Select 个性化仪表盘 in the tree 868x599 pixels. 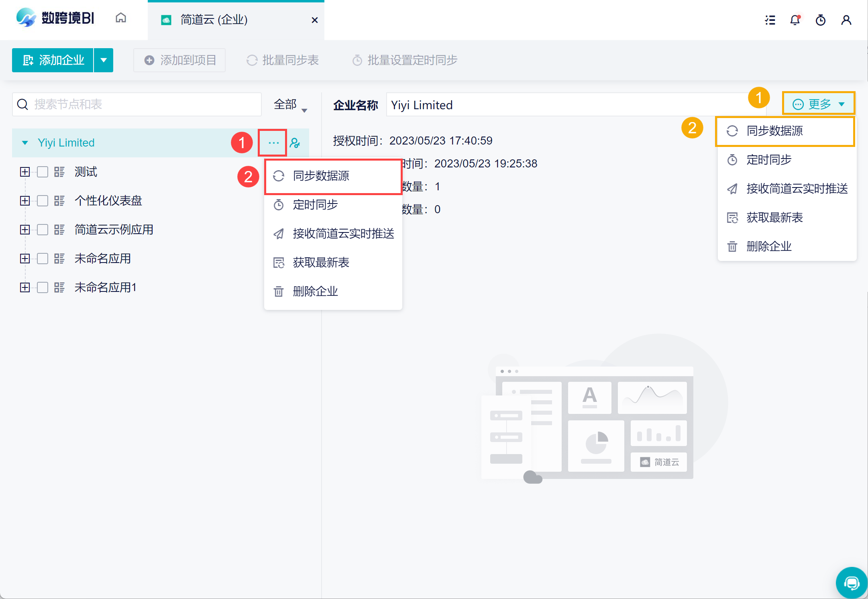108,201
